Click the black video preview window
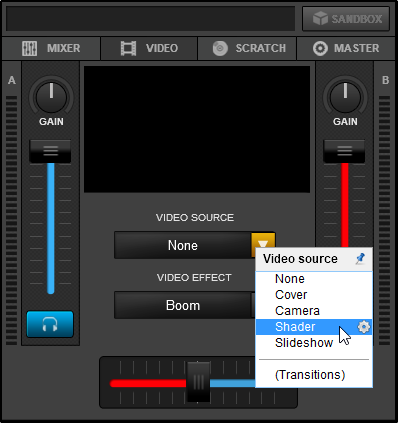The width and height of the screenshot is (398, 423). coord(197,129)
